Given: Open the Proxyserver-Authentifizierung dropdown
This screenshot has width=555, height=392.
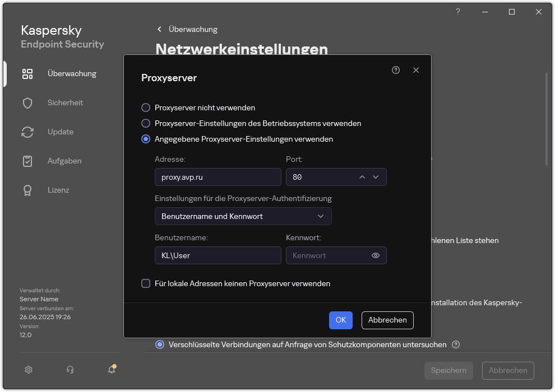Looking at the screenshot, I should [243, 216].
